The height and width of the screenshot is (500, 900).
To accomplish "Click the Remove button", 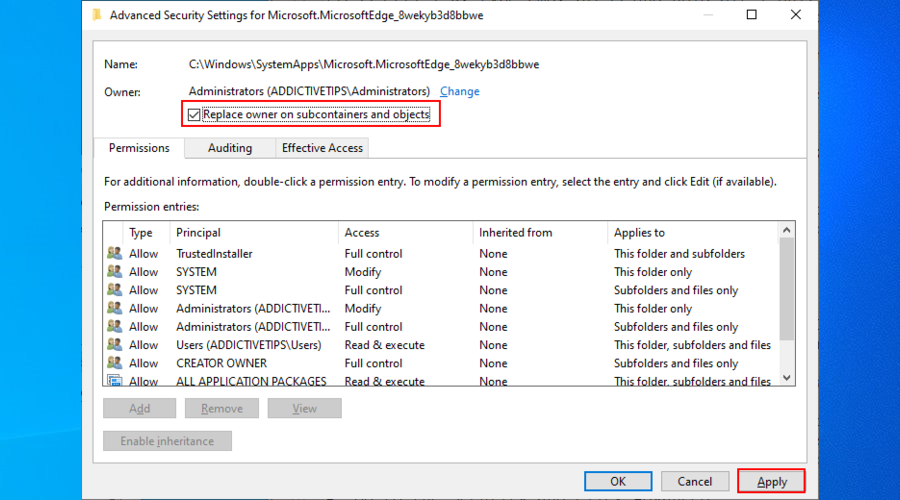I will [222, 408].
